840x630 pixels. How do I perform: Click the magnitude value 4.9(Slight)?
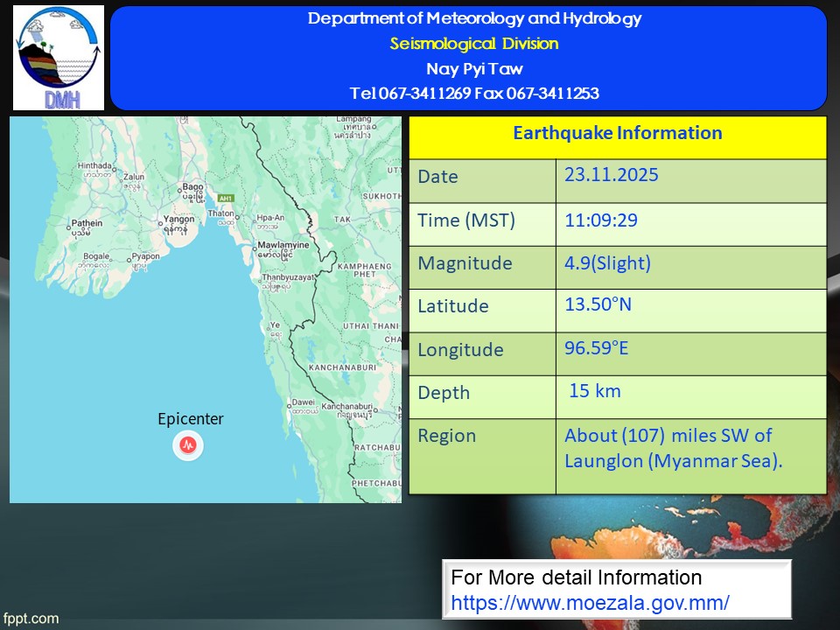tap(607, 263)
